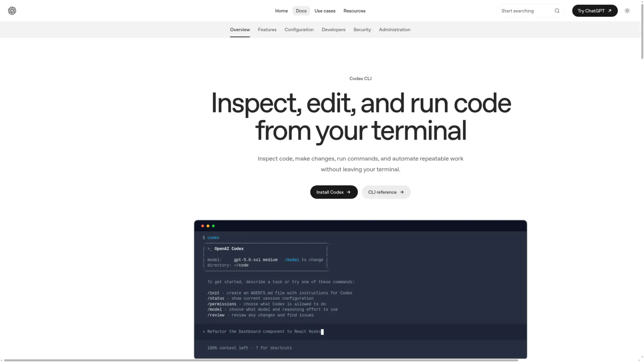Click the "gpt-5.6-sol medium" model value
Viewport: 644px width, 362px height.
click(x=256, y=260)
